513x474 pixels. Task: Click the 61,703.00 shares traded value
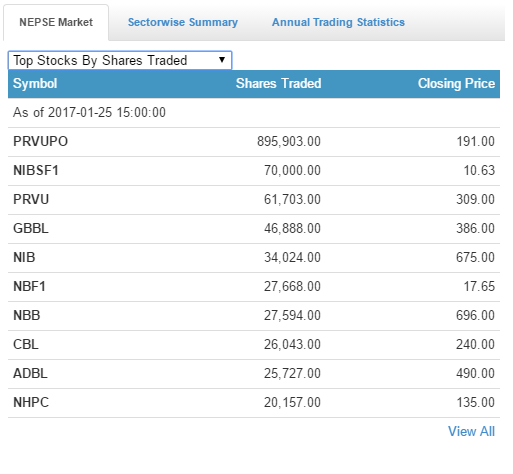click(292, 199)
